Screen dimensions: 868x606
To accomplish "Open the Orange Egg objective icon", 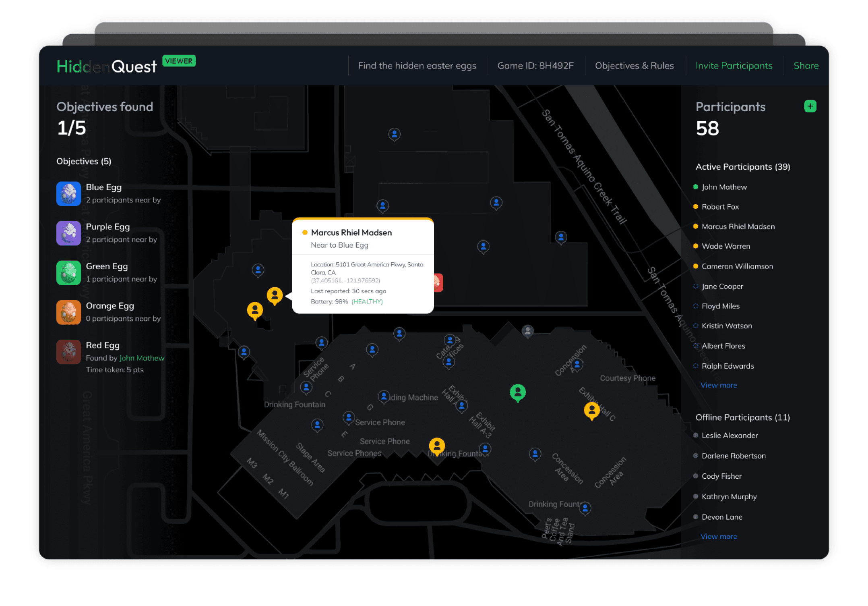I will (x=68, y=312).
